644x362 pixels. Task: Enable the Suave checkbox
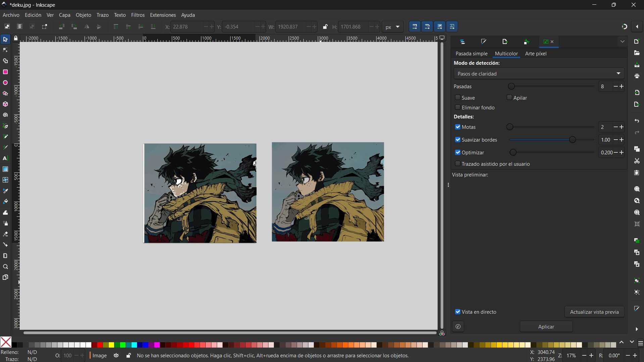pos(458,98)
